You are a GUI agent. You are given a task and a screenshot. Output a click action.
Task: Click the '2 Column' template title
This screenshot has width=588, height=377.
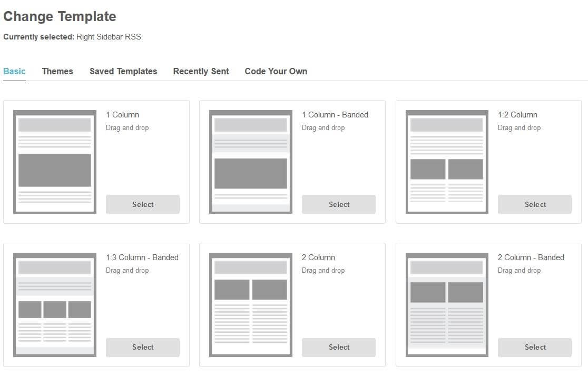coord(318,257)
